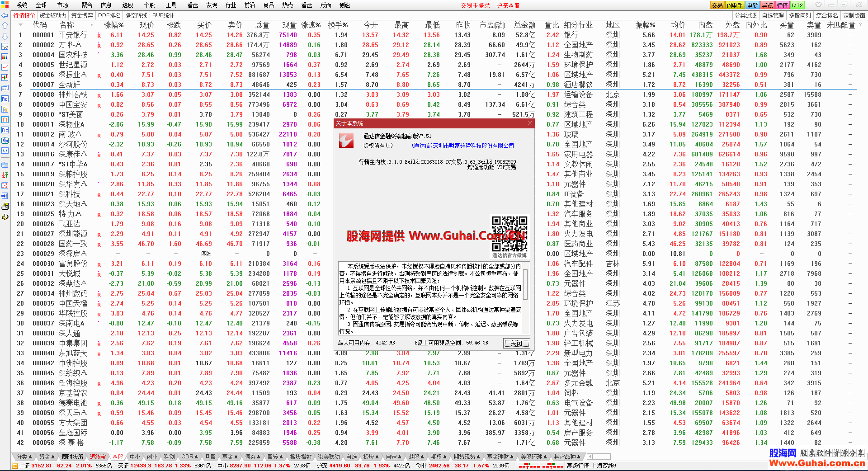Switch to the 多空阵线 tab

tap(136, 15)
